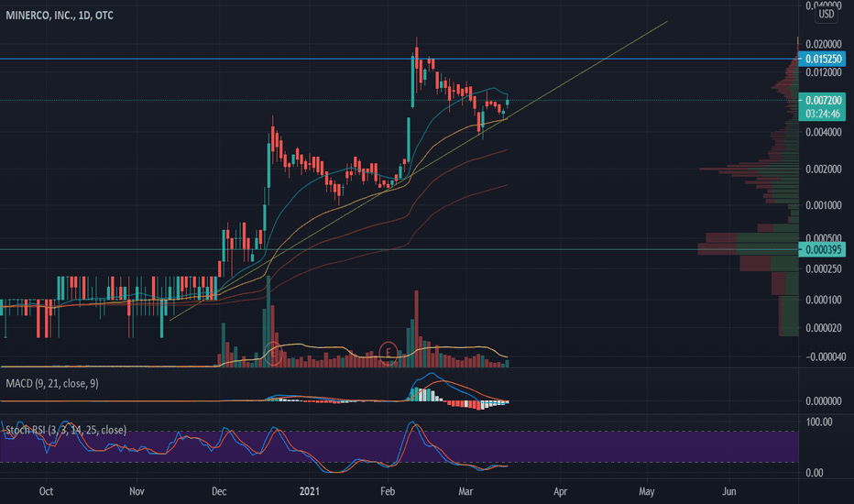854x504 pixels.
Task: Click the 0.020000 price scale label
Action: point(824,44)
